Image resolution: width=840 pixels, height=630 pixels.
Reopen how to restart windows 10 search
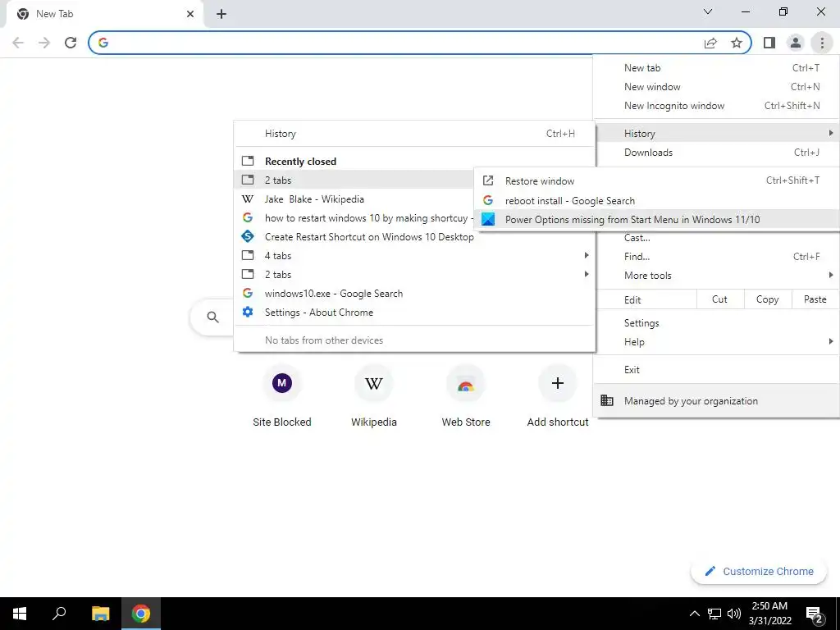coord(354,218)
